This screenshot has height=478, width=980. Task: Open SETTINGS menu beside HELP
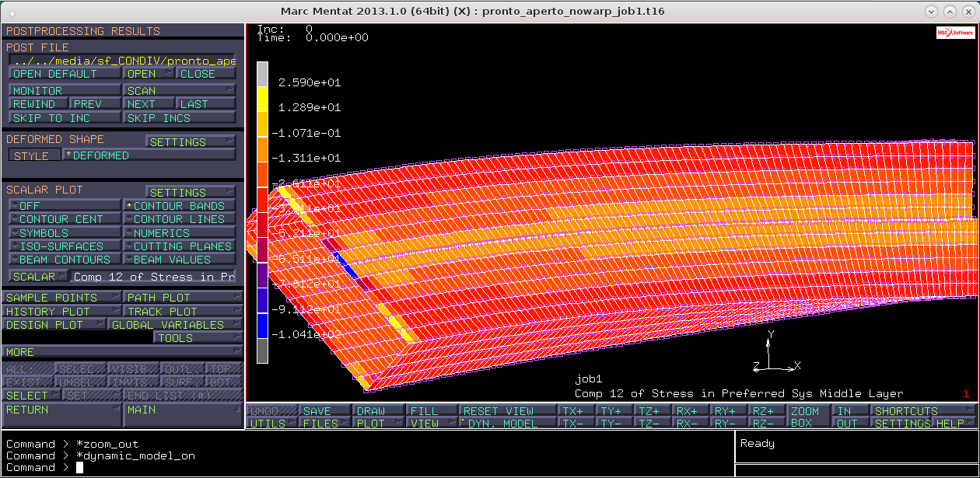(901, 424)
